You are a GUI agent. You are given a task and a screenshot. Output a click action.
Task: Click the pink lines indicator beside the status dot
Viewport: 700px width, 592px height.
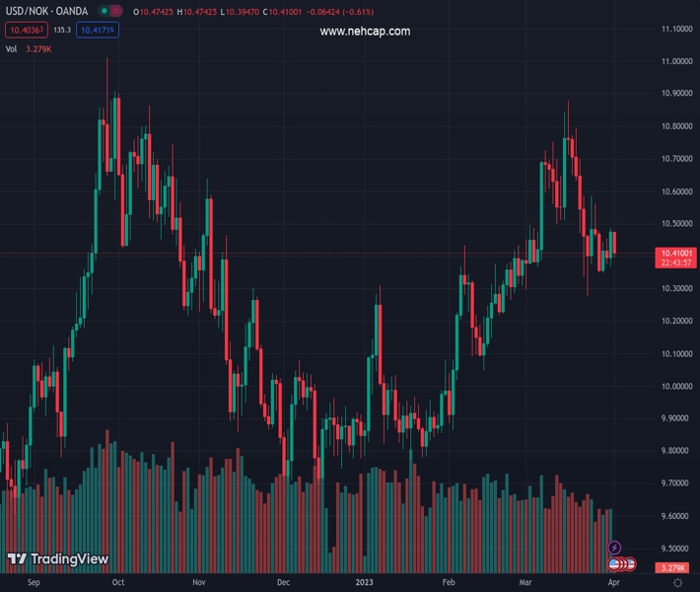point(115,11)
